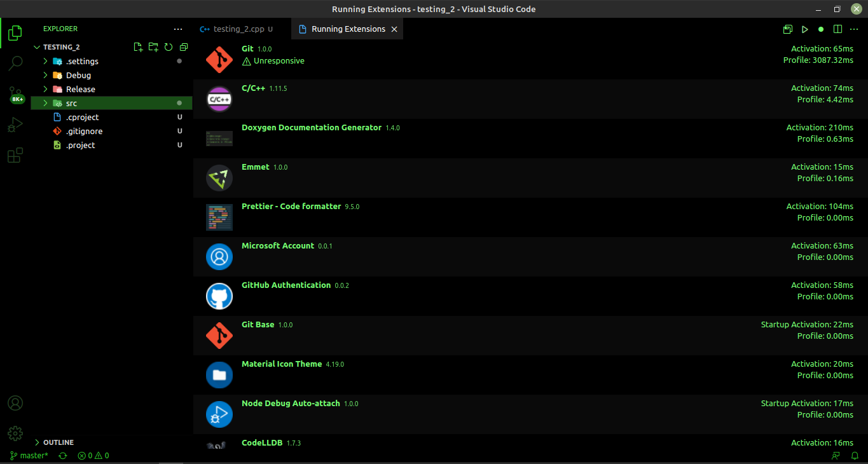Screen dimensions: 868x464
Task: Open Explorer views and more actions menu
Action: coord(178,29)
